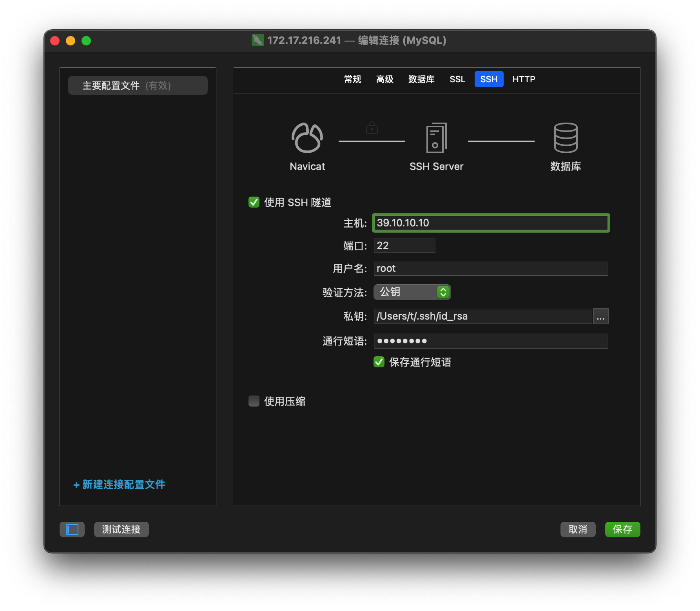Open the authentication method dropdown

(x=412, y=292)
